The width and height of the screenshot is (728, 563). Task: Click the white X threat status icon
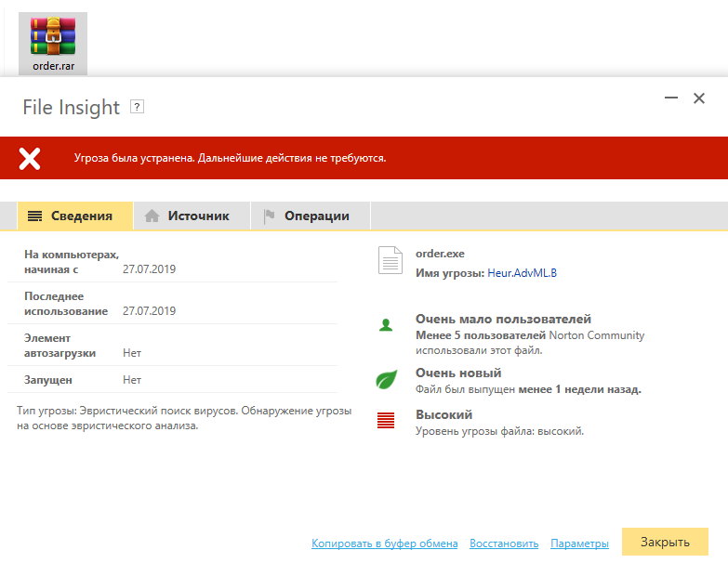coord(30,159)
